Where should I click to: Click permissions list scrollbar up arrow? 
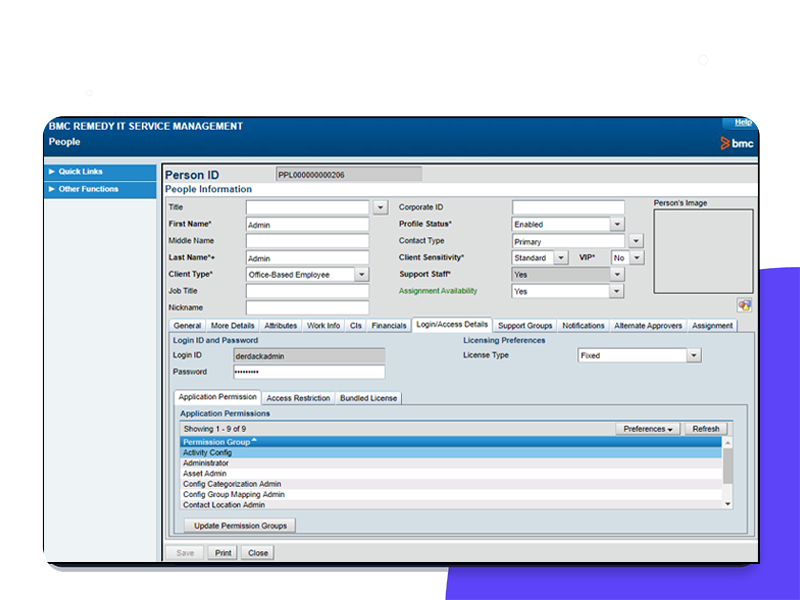tap(728, 443)
